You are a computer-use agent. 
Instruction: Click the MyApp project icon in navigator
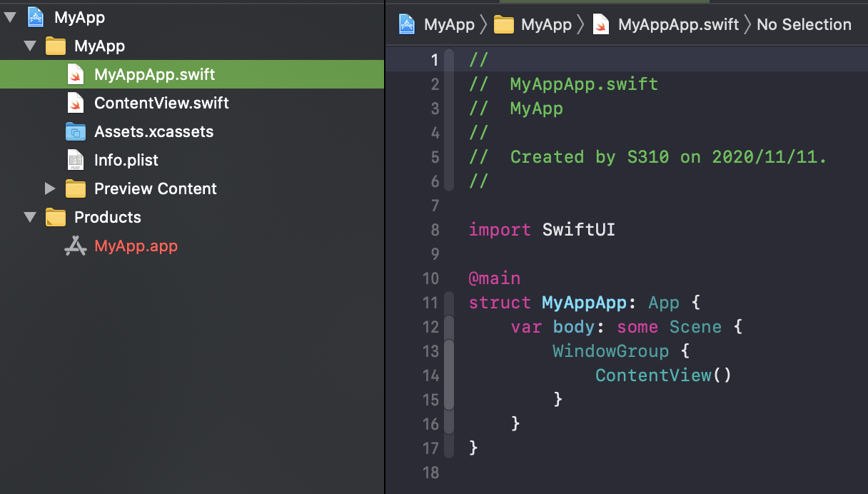coord(36,17)
